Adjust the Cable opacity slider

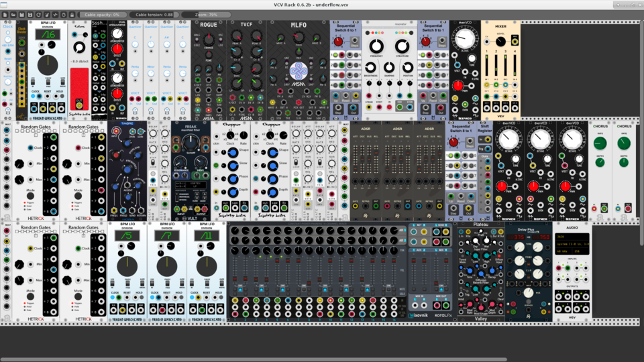click(x=102, y=15)
